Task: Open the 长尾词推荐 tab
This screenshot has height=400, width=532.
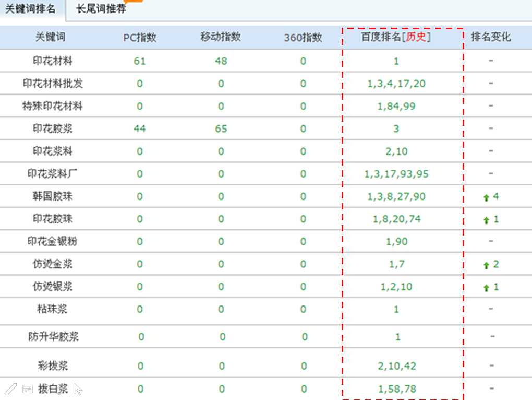Action: (101, 9)
